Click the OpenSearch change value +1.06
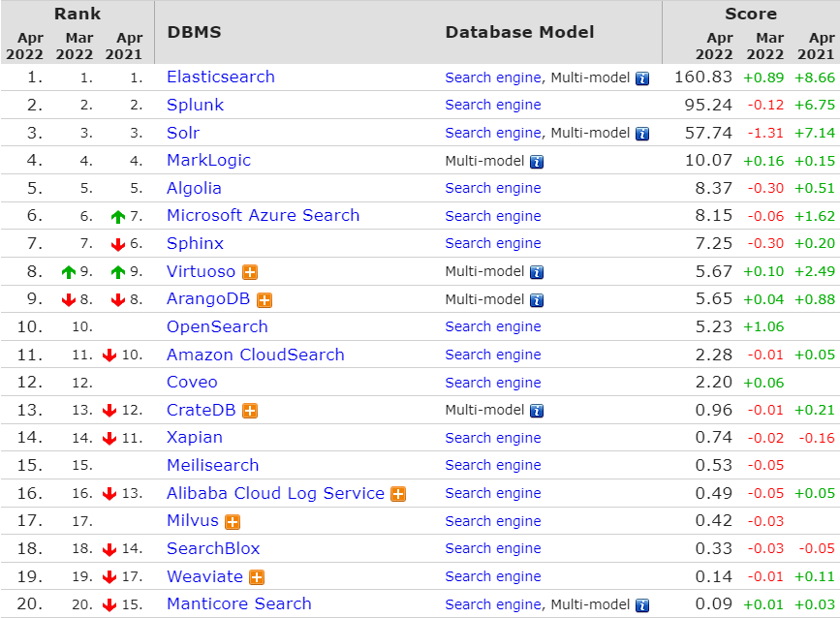Image resolution: width=840 pixels, height=618 pixels. click(x=763, y=326)
